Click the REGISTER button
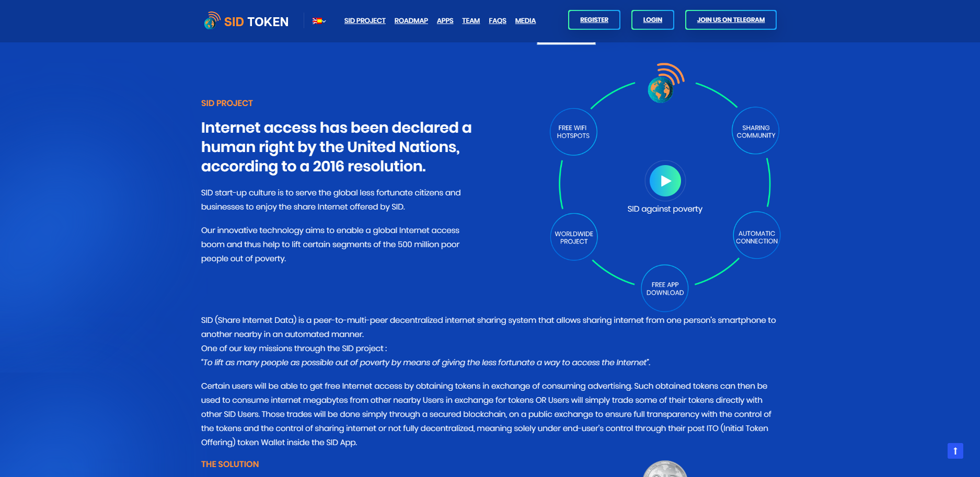Screen dimensions: 980x477 coord(594,20)
